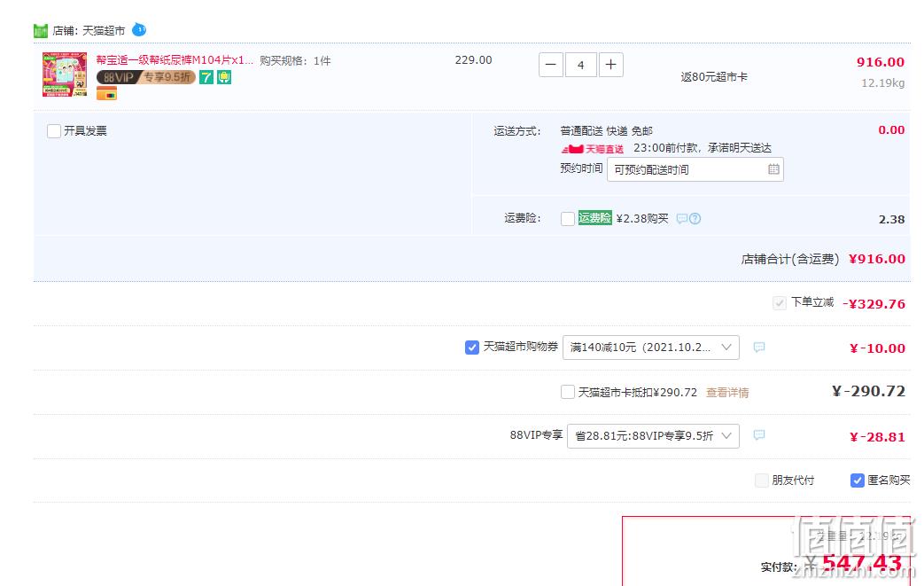Uncheck the 匿名购买 anonymous purchase checkbox
Screen dimensions: 924x586
858,481
